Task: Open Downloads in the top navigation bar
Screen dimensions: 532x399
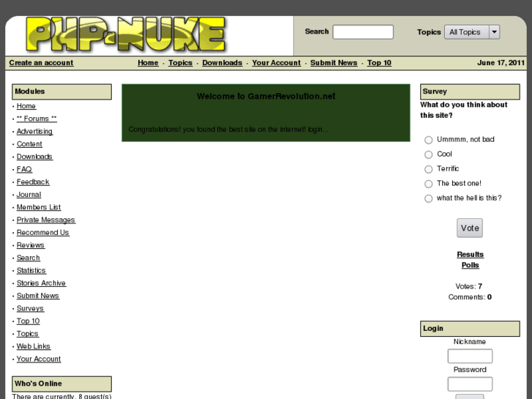Action: pyautogui.click(x=222, y=63)
